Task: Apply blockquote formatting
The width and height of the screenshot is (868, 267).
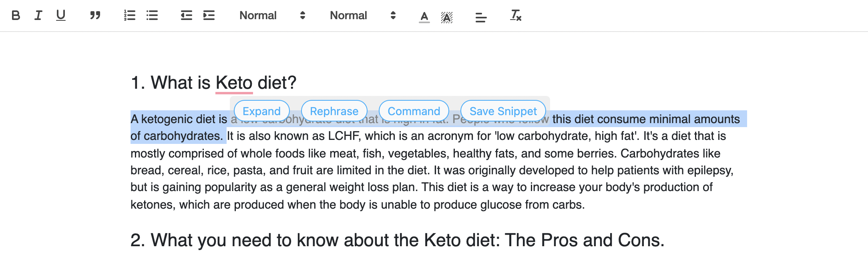Action: 95,16
